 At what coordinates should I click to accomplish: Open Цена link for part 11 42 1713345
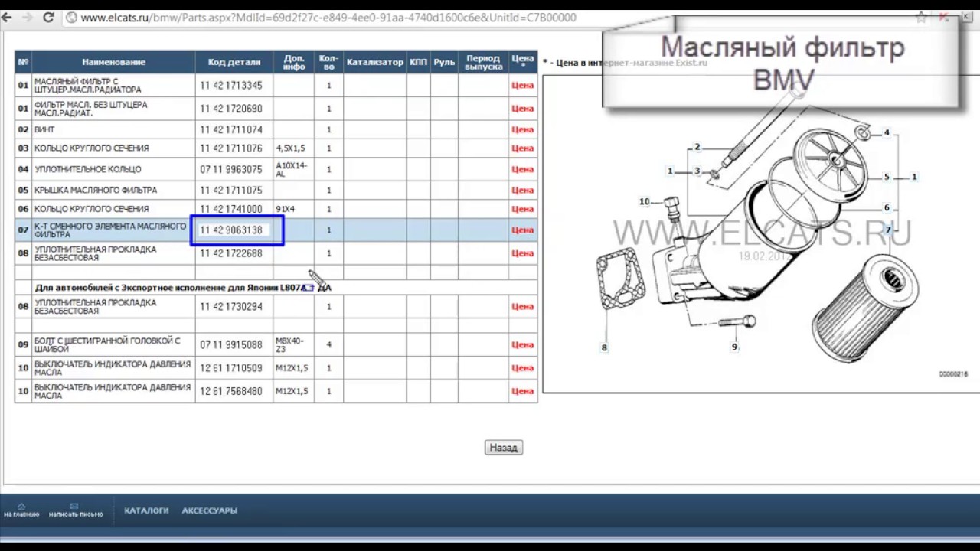523,86
